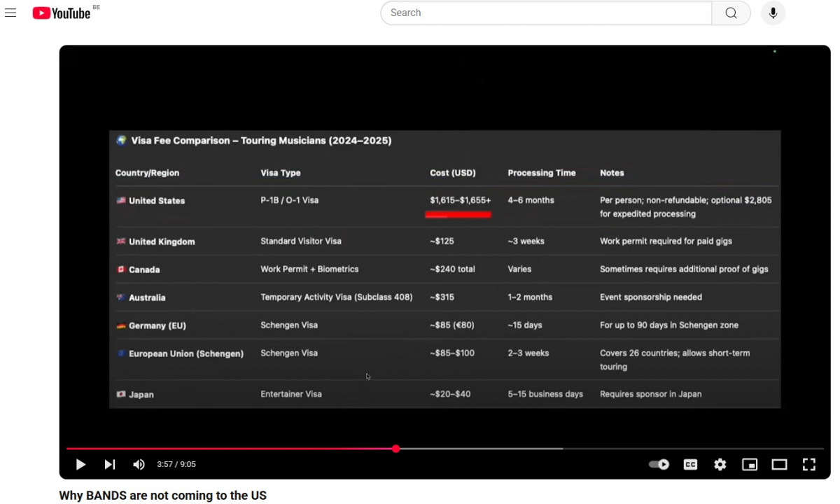Viewport: 840px width, 504px height.
Task: Open video settings gear menu
Action: click(x=720, y=464)
